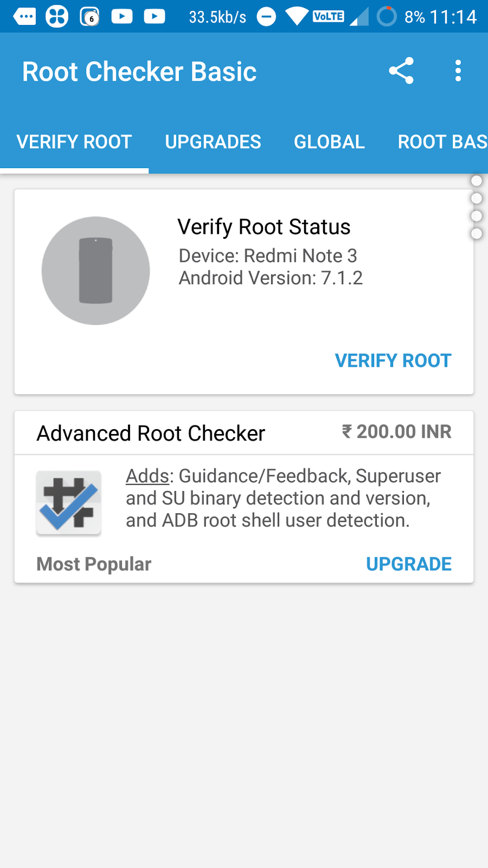The image size is (488, 868).
Task: Select the VERIFY ROOT tab
Action: point(74,142)
